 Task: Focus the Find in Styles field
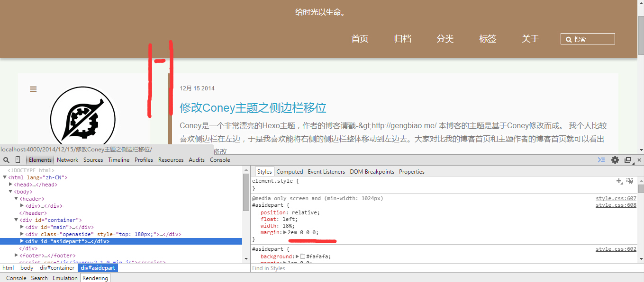coord(444,268)
